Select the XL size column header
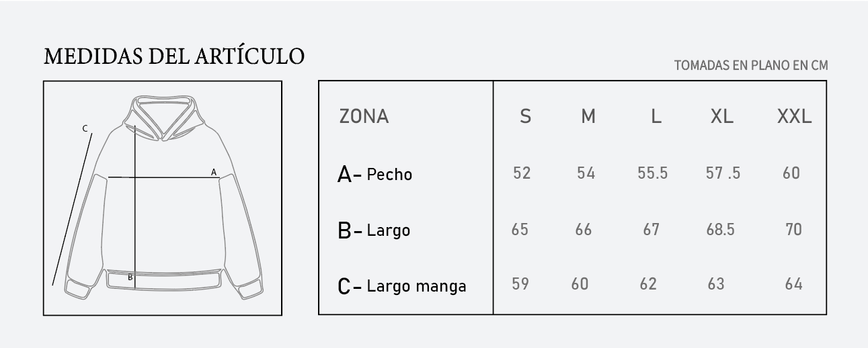The image size is (868, 348). click(722, 116)
